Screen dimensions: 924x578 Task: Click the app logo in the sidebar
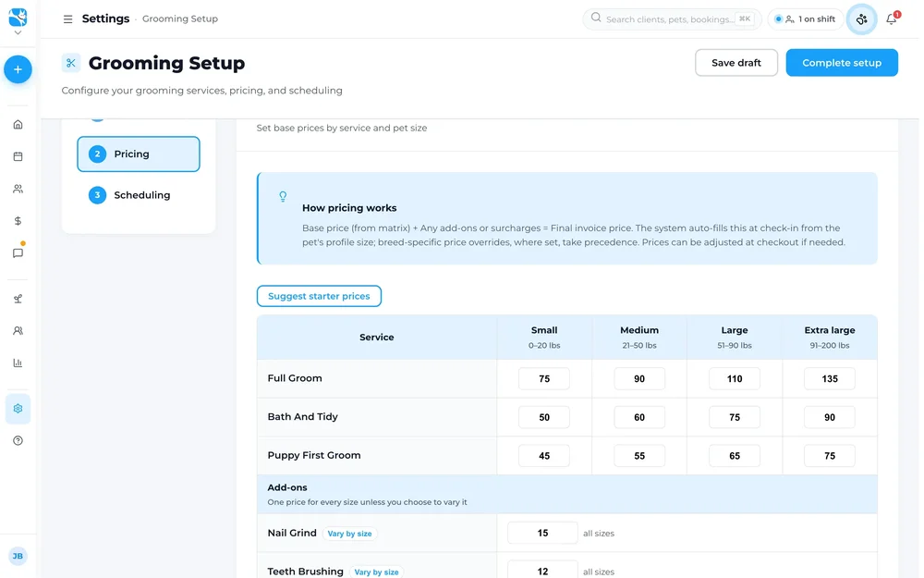(18, 17)
